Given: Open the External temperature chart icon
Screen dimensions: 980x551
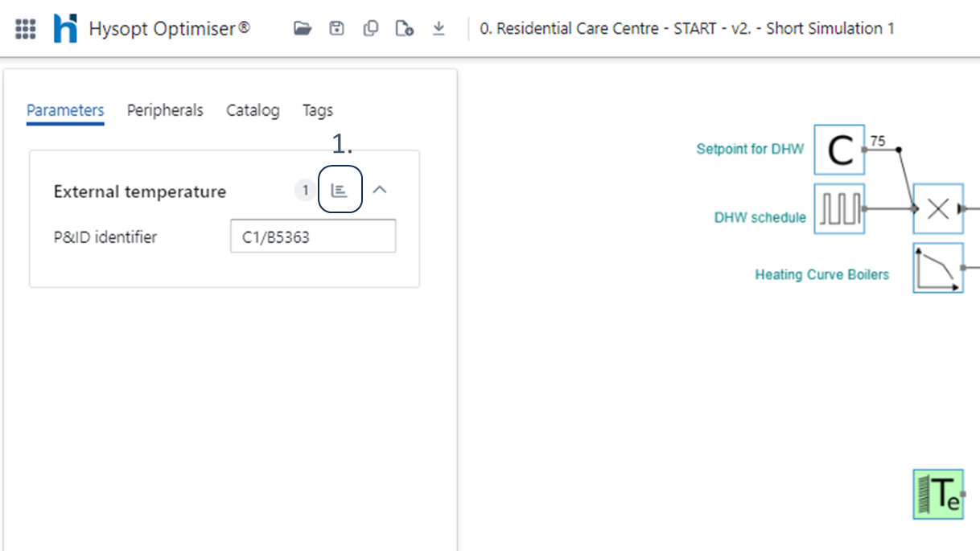Looking at the screenshot, I should coord(340,191).
